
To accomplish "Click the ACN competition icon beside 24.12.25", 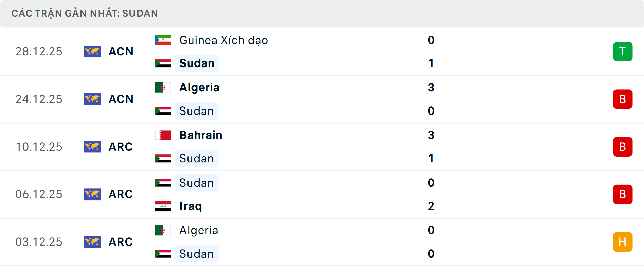I will [92, 99].
